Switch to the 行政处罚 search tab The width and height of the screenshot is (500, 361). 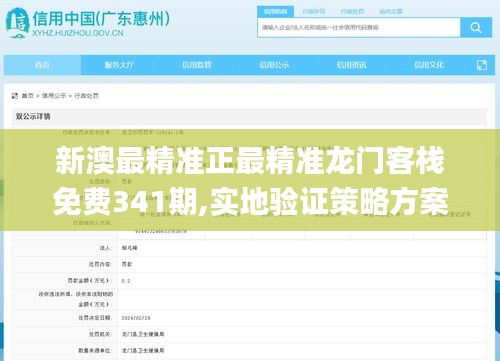click(352, 12)
